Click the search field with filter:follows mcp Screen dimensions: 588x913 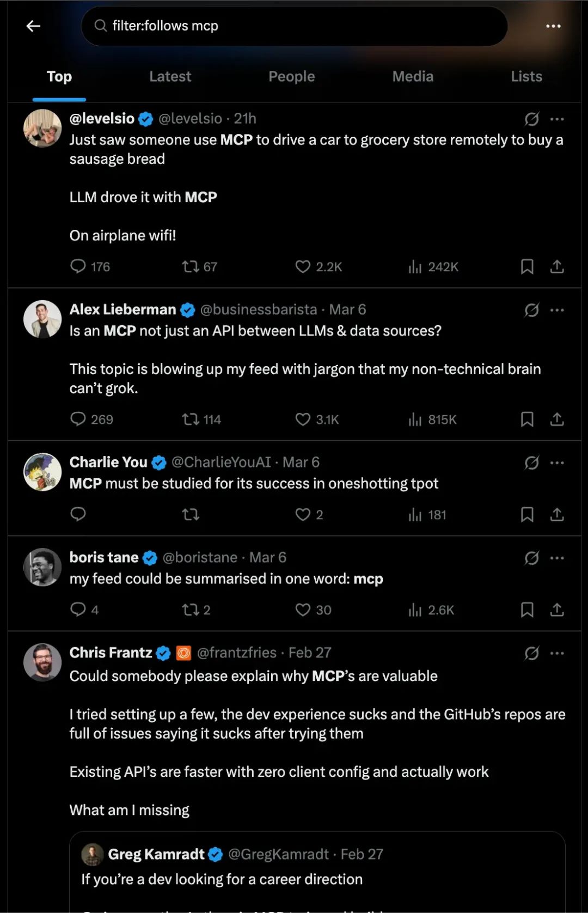tap(294, 26)
